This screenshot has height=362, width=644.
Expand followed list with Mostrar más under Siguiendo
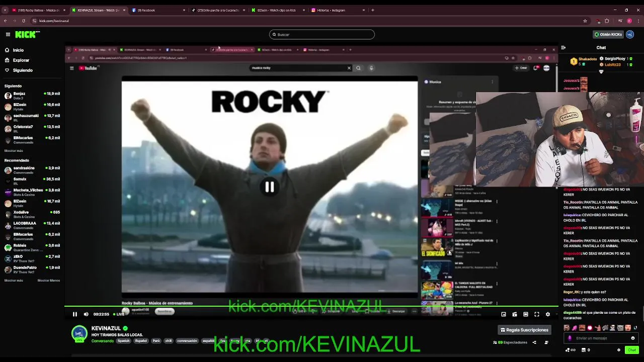pyautogui.click(x=14, y=151)
